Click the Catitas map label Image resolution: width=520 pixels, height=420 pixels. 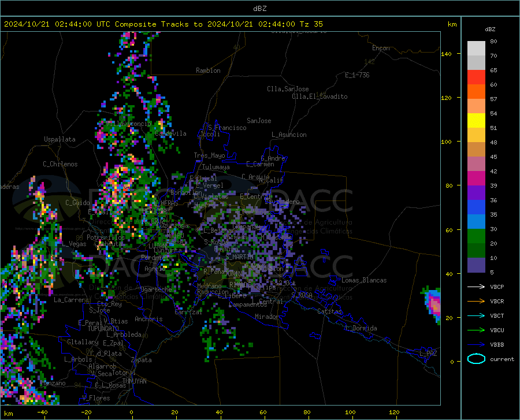329,311
